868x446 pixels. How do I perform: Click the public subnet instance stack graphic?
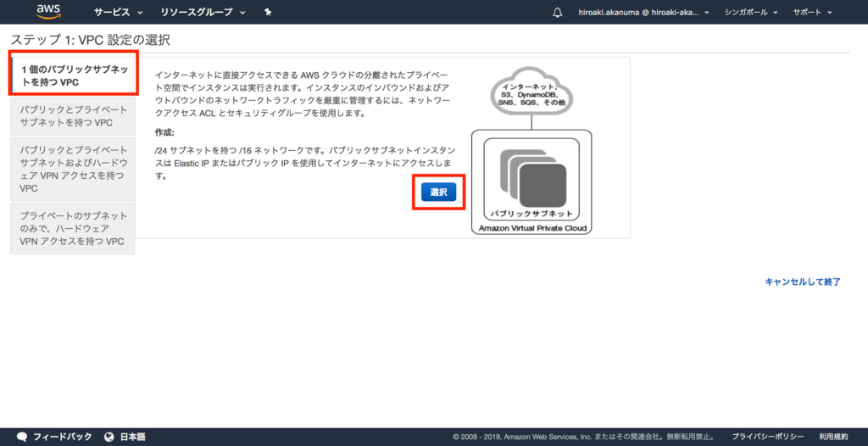532,178
